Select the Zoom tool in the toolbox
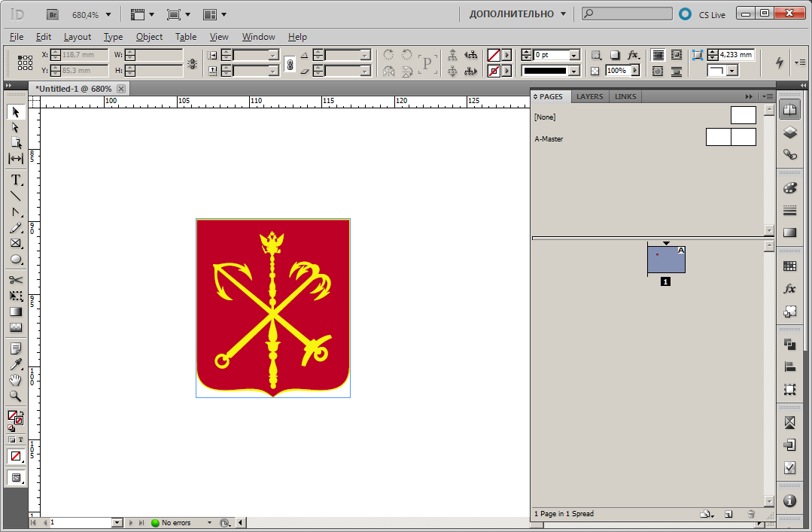The height and width of the screenshot is (532, 812). click(16, 397)
